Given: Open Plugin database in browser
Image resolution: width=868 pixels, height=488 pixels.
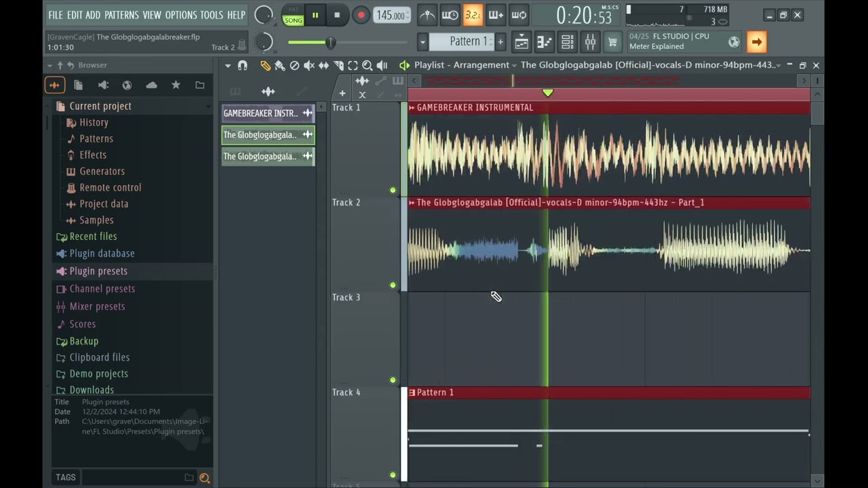Looking at the screenshot, I should pyautogui.click(x=102, y=253).
